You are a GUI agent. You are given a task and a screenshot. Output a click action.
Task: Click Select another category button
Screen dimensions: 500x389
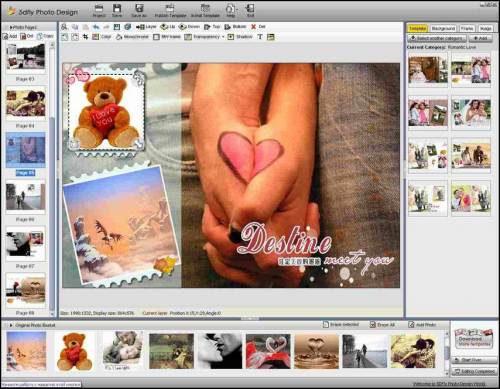[437, 38]
